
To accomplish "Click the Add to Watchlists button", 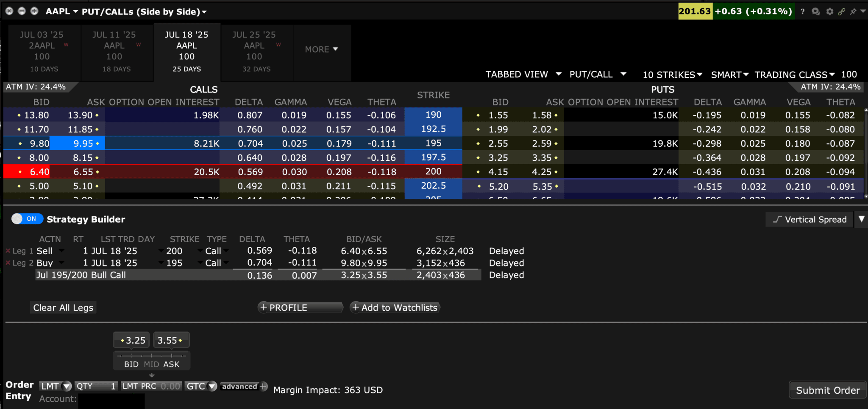I will click(x=395, y=308).
